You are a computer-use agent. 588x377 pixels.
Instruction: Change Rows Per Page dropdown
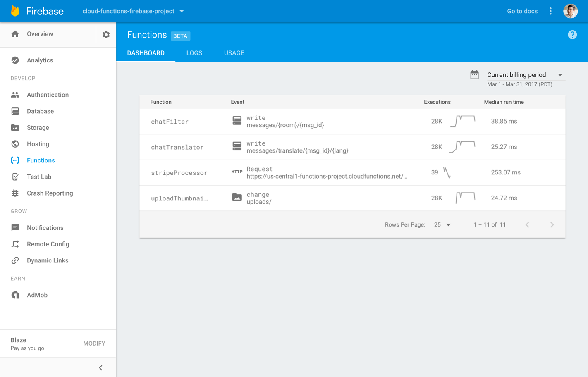(x=442, y=225)
